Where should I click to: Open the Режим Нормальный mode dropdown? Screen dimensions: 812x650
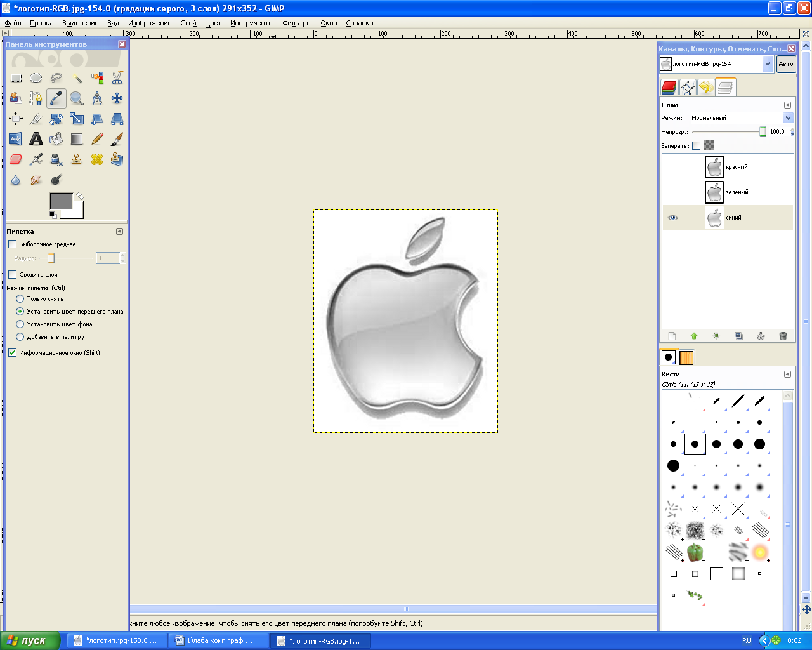coord(788,117)
